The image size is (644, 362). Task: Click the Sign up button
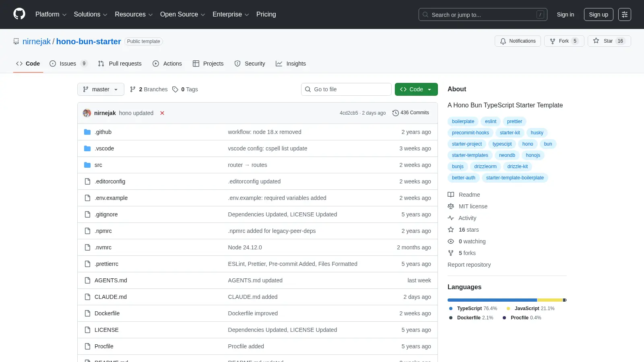click(x=599, y=14)
